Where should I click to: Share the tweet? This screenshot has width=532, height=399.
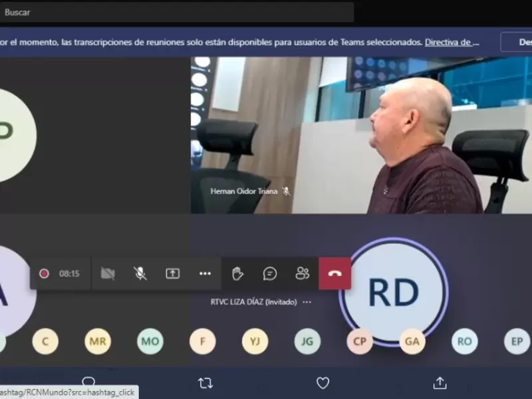(x=440, y=383)
